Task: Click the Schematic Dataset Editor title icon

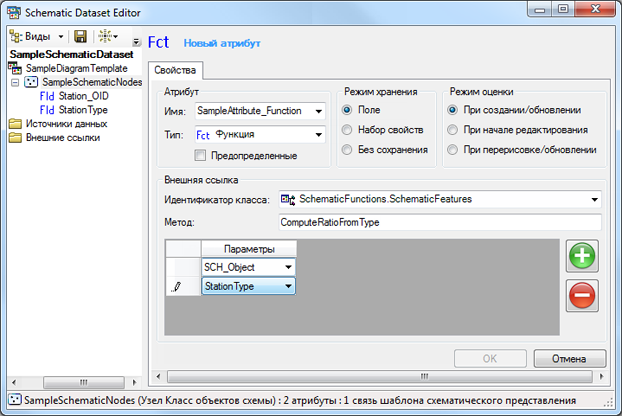Action: 14,13
